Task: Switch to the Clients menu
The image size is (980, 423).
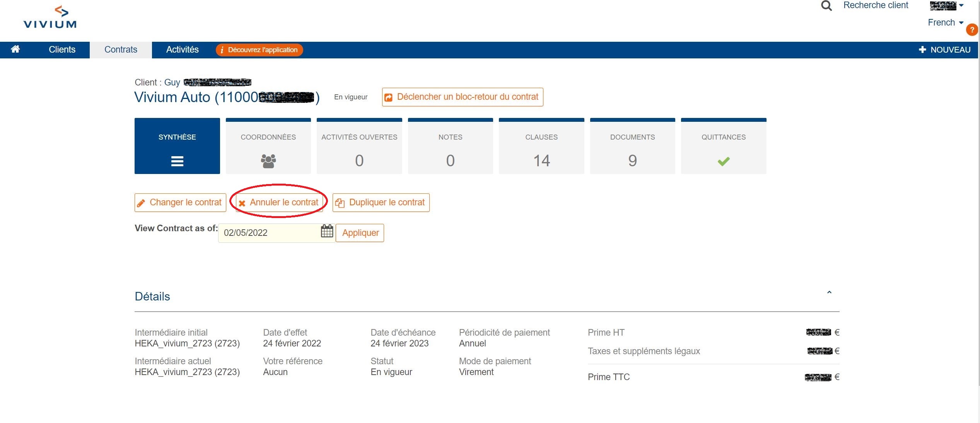Action: (x=62, y=49)
